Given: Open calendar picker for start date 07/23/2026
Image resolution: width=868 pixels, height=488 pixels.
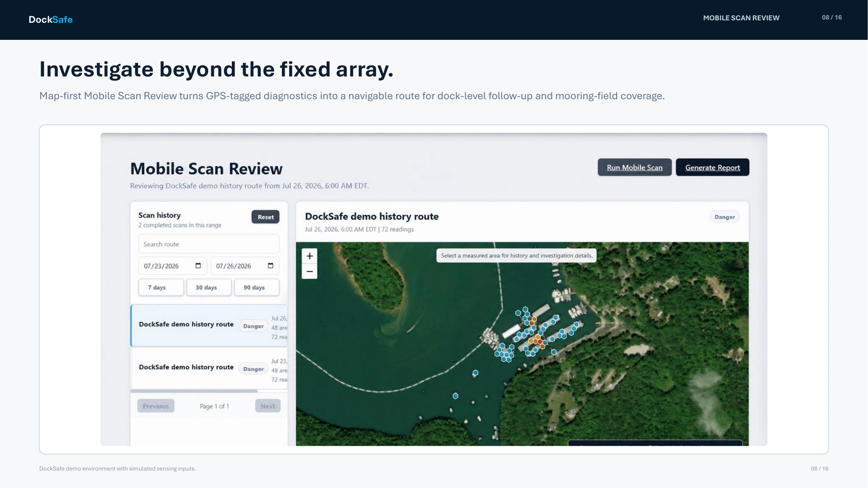Looking at the screenshot, I should tap(198, 266).
